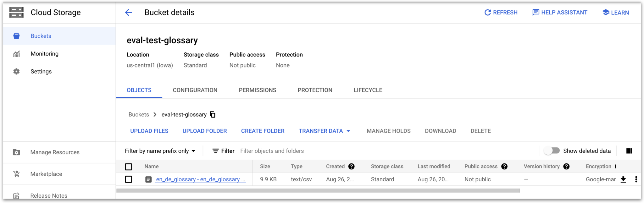Copy bucket name with the copy icon

click(213, 115)
